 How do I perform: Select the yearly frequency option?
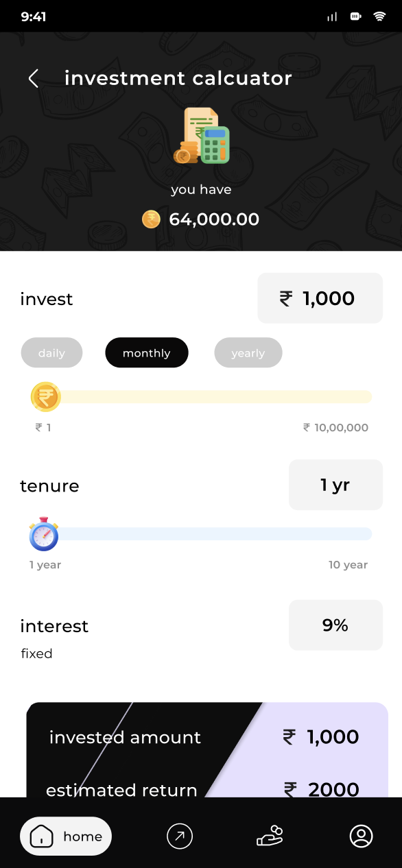click(248, 353)
